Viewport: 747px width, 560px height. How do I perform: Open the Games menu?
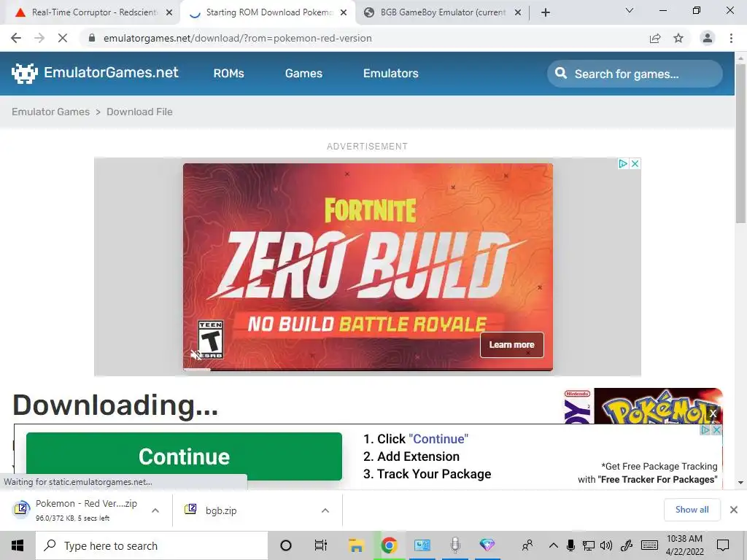coord(303,74)
